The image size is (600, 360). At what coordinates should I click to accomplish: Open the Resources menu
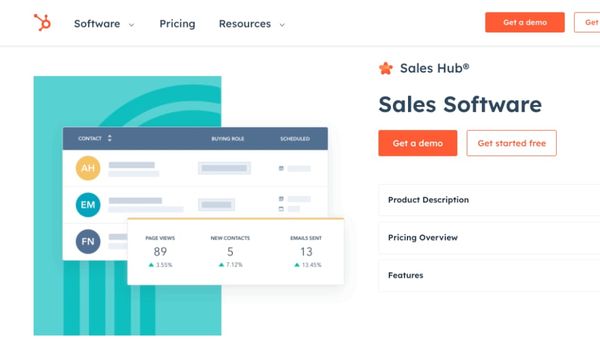click(245, 24)
